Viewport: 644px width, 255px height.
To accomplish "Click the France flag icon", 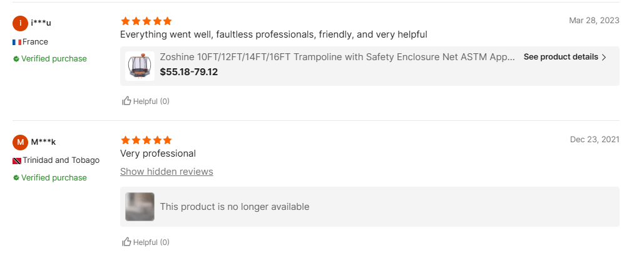I will point(17,42).
